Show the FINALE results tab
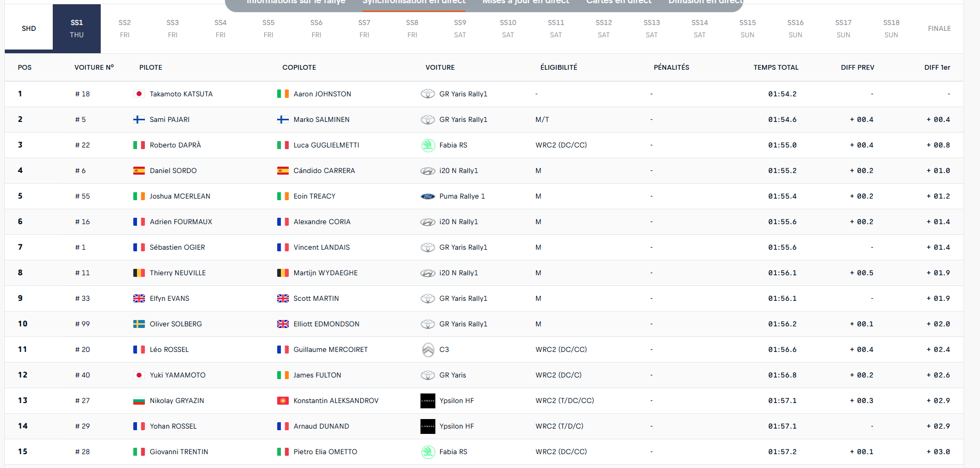This screenshot has height=468, width=980. pyautogui.click(x=939, y=29)
